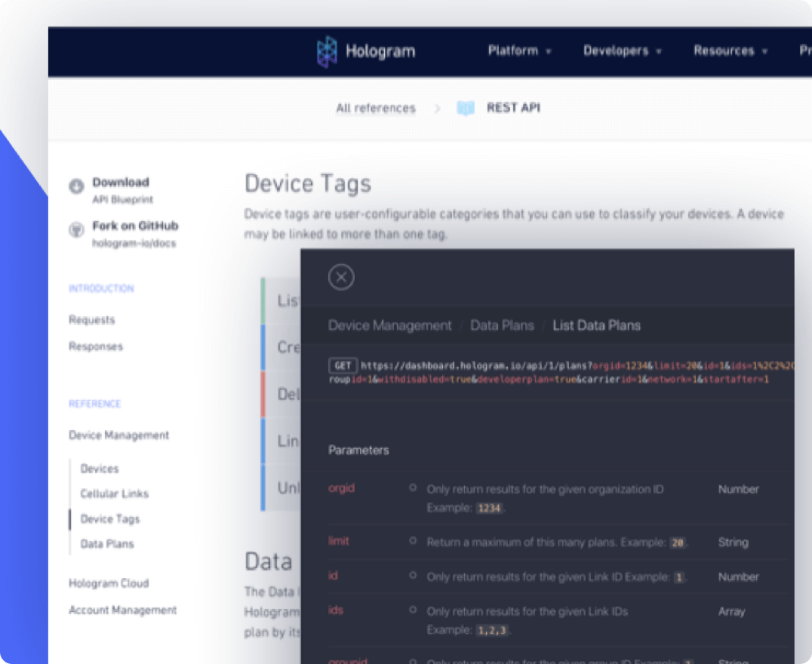Toggle the id parameter radio
The image size is (812, 664).
(x=413, y=575)
